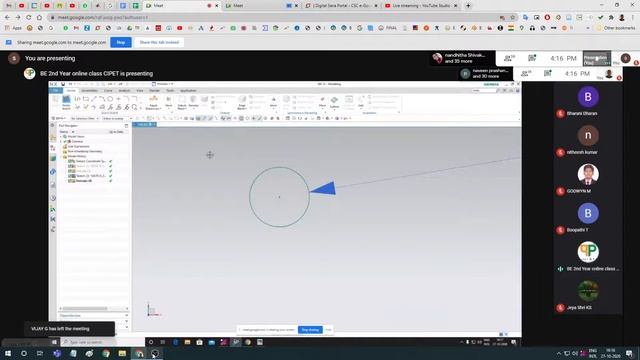Open Task View on Windows taskbar
Screen dimensions: 640x360
point(40,353)
